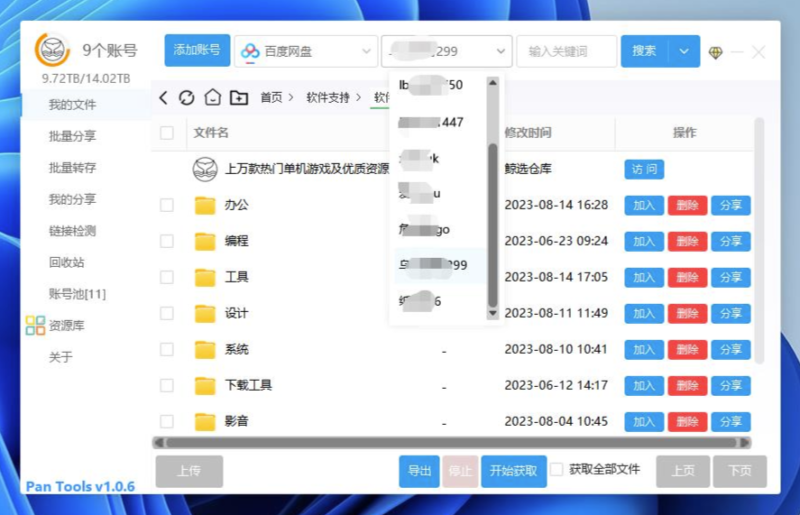Select account ending in go from list
800x515 pixels.
pyautogui.click(x=439, y=229)
